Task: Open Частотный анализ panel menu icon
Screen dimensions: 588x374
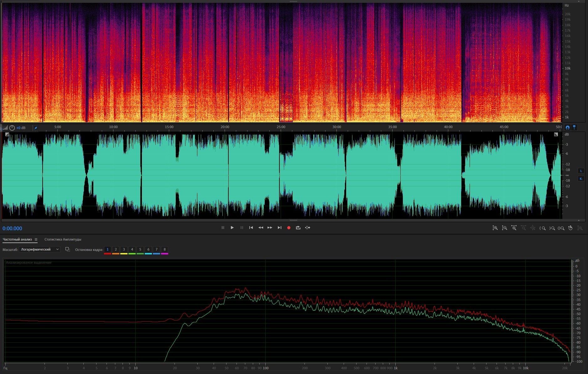Action: point(36,240)
